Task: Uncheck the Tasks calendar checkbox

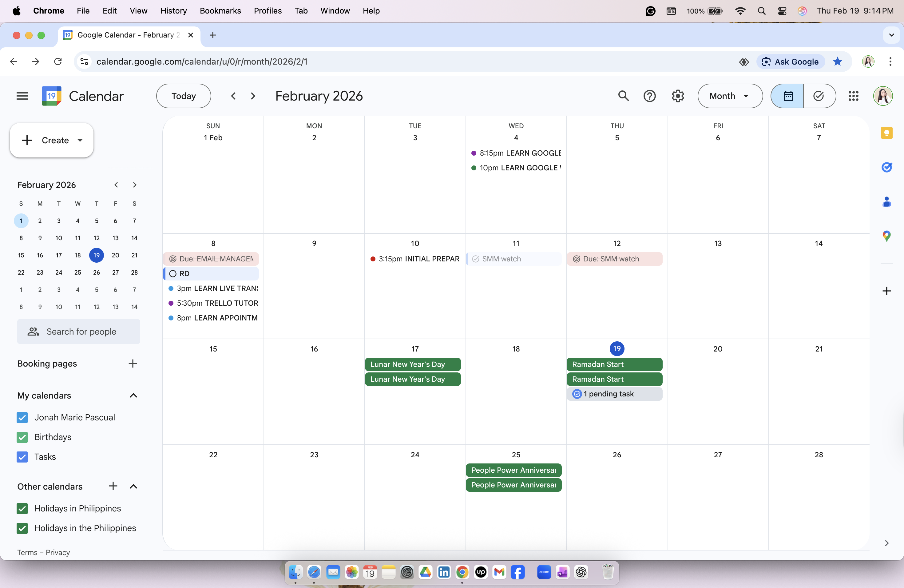Action: click(x=22, y=457)
